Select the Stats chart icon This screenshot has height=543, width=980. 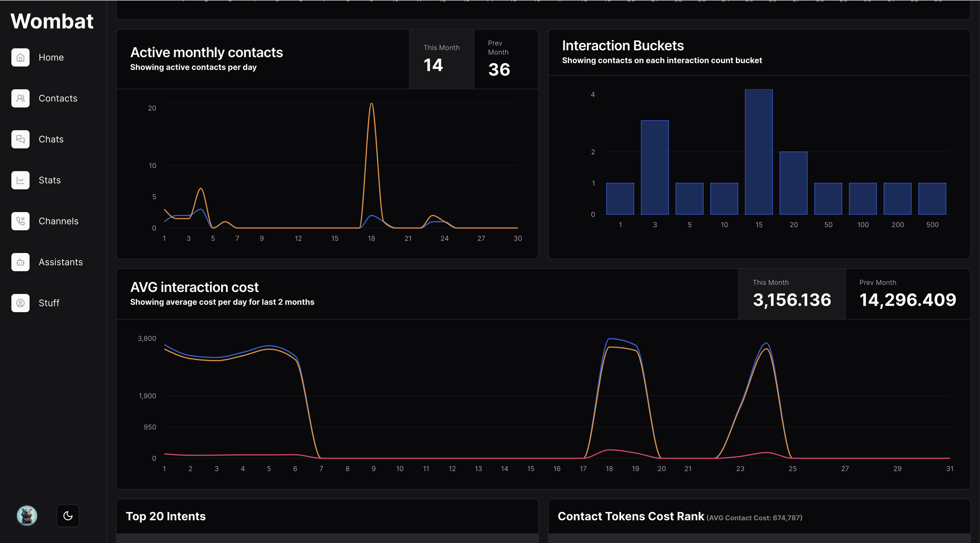click(20, 180)
